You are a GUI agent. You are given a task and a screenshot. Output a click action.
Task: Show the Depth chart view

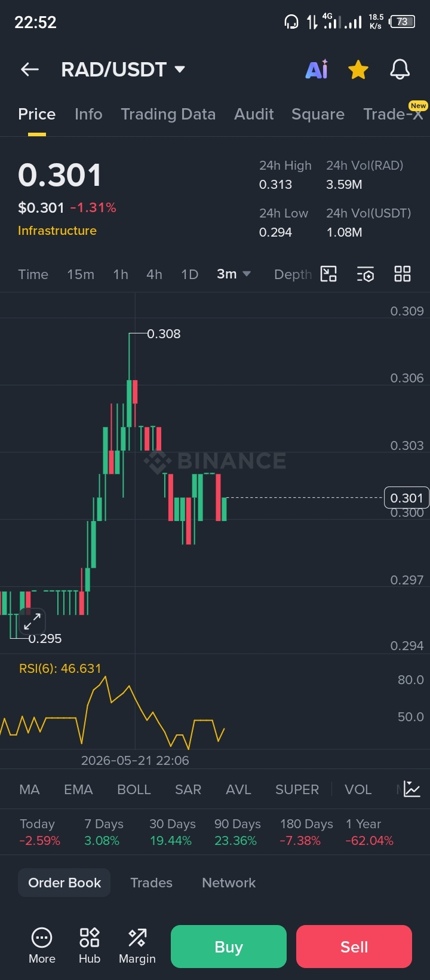[293, 274]
